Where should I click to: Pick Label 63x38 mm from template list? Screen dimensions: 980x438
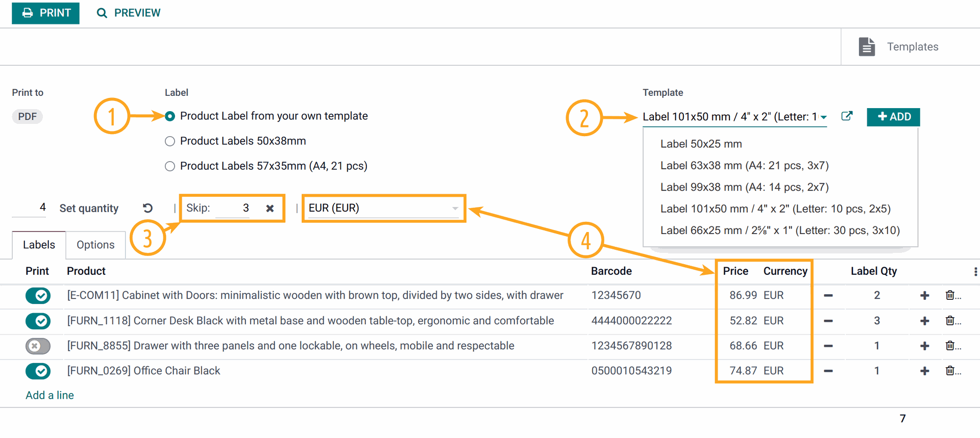pyautogui.click(x=744, y=165)
